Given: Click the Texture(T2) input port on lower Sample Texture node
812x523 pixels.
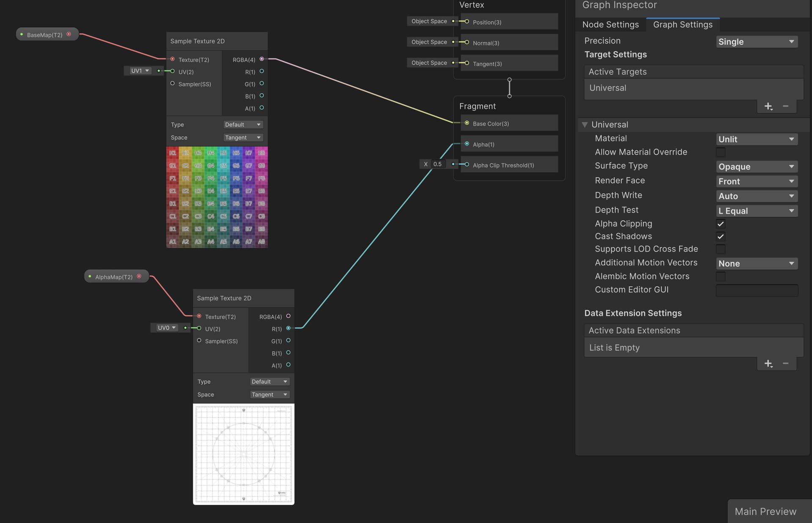Looking at the screenshot, I should tap(199, 316).
